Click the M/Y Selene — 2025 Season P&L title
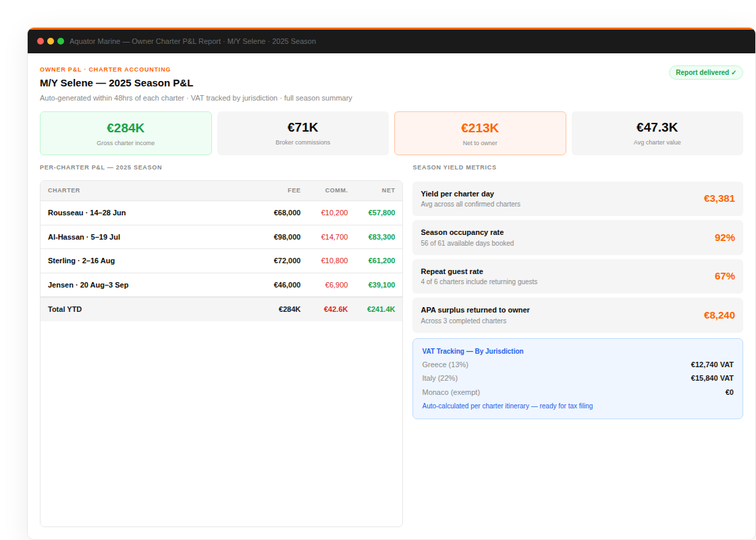The width and height of the screenshot is (756, 540). click(x=117, y=83)
